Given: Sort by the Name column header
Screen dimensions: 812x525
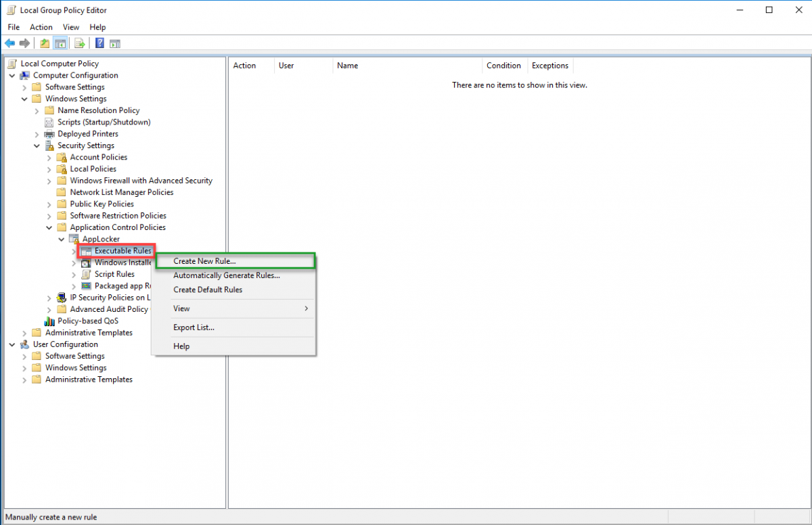Looking at the screenshot, I should 347,66.
